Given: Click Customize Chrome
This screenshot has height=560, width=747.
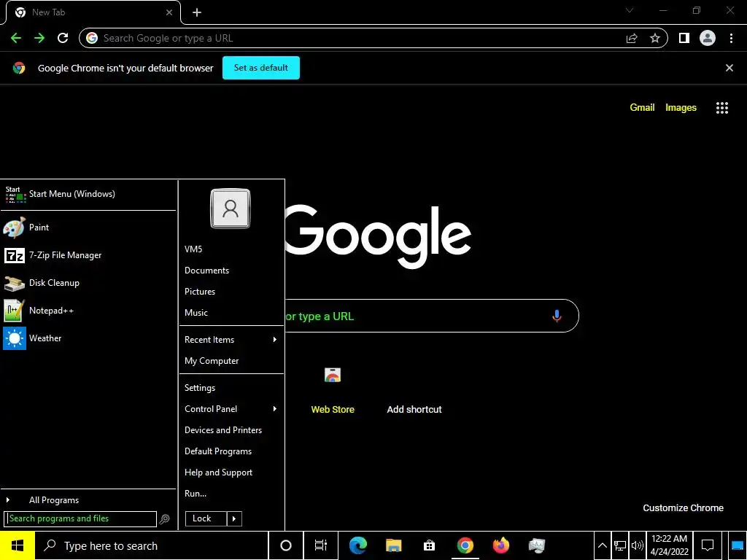Looking at the screenshot, I should 683,508.
